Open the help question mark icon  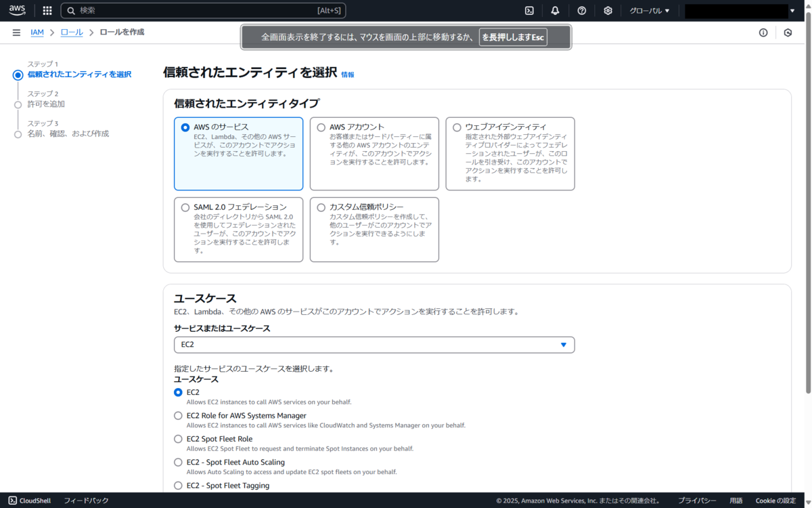(x=581, y=10)
